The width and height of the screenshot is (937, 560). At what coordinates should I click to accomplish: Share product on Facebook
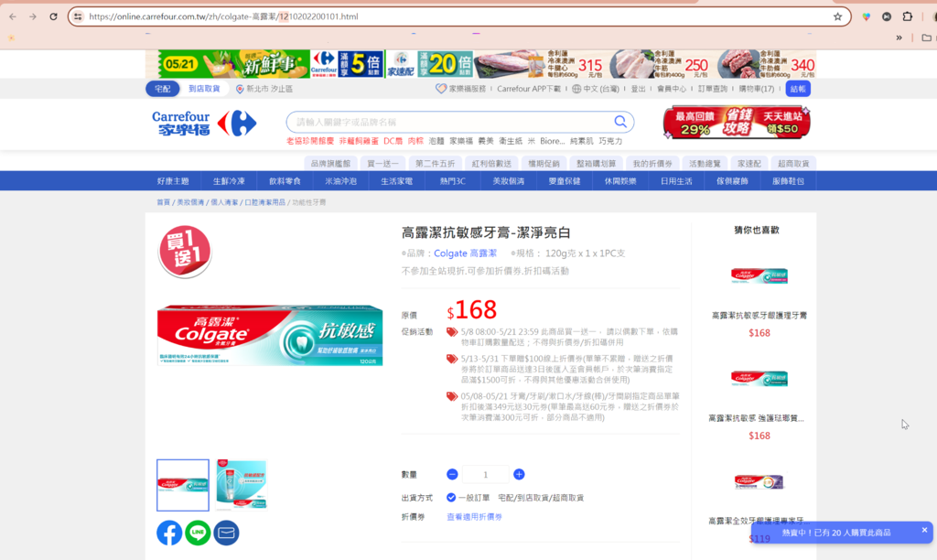tap(169, 533)
